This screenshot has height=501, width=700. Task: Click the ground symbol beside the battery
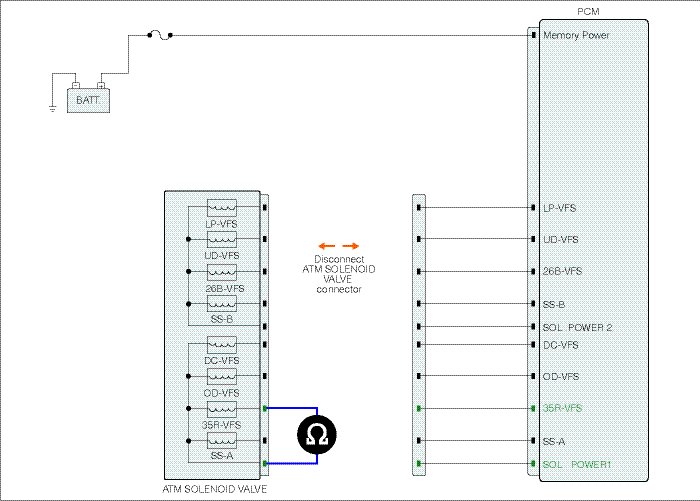tap(52, 109)
